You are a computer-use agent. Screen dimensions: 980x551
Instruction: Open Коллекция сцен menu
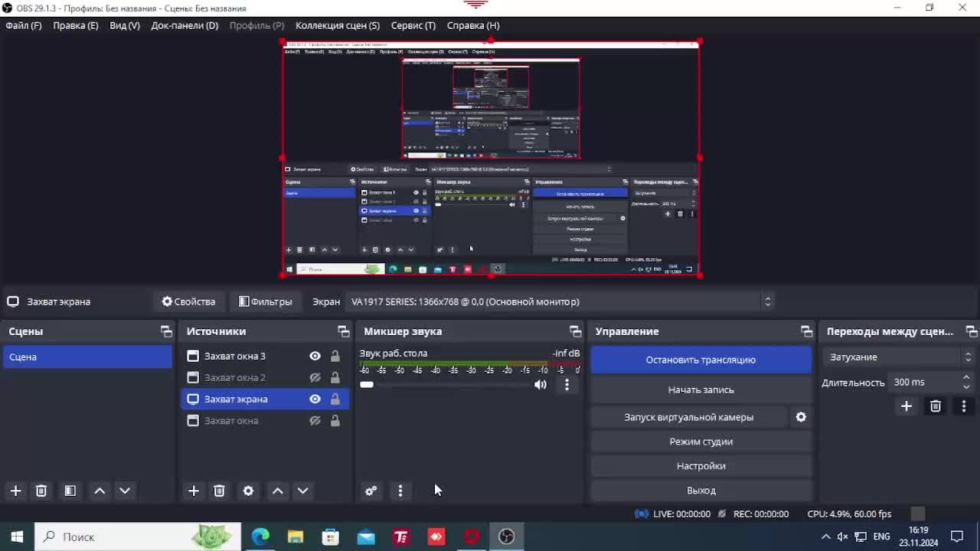pyautogui.click(x=338, y=25)
